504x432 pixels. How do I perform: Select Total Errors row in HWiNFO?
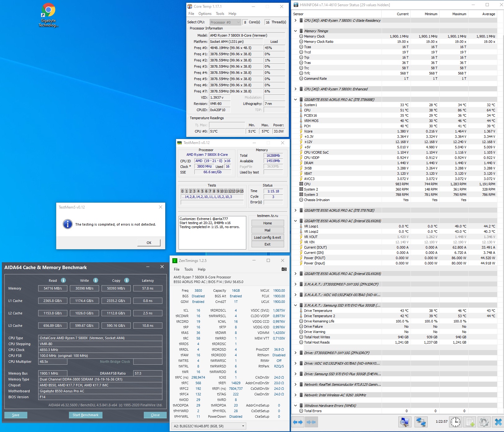tap(394, 411)
